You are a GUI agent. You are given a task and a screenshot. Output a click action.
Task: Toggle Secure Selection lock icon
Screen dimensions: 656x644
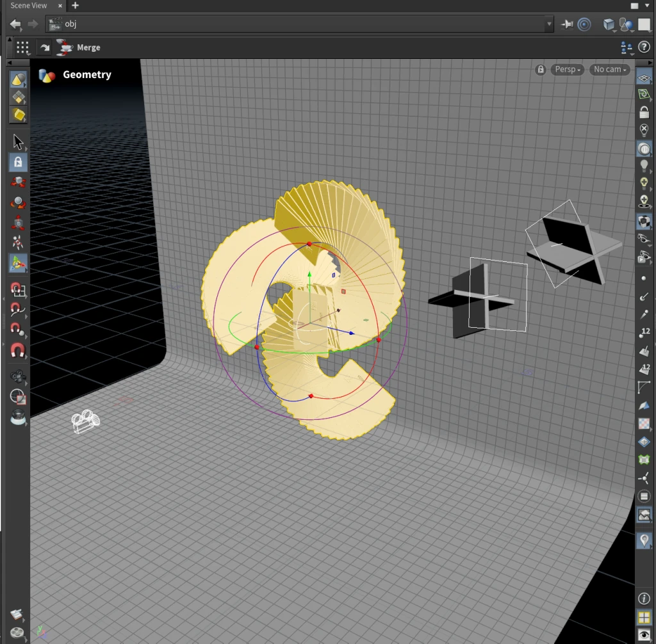[18, 162]
